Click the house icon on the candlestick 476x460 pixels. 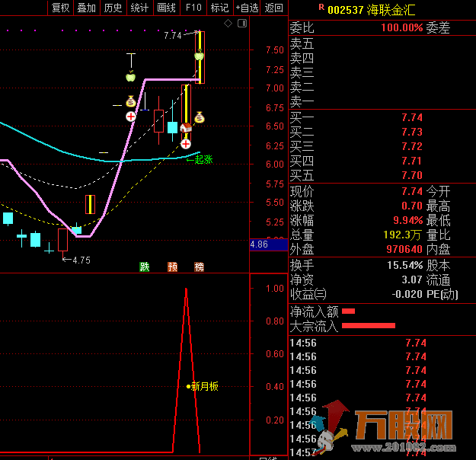(186, 127)
